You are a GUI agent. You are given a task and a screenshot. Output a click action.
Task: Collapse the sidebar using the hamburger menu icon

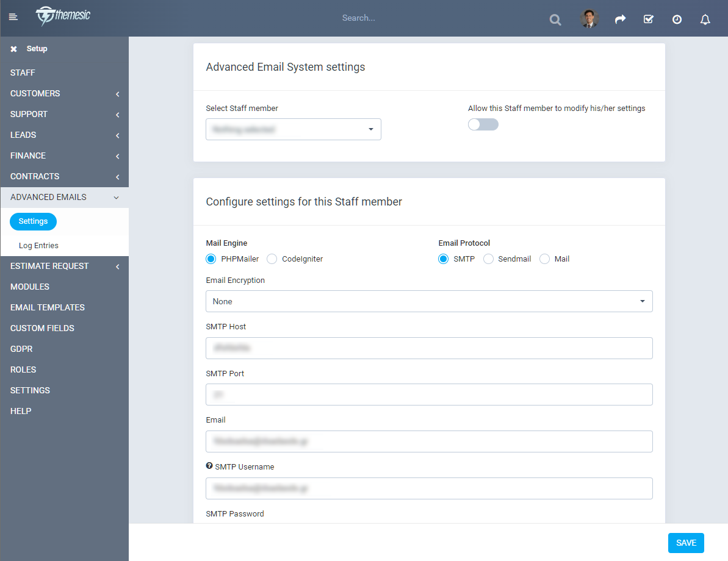pos(13,16)
